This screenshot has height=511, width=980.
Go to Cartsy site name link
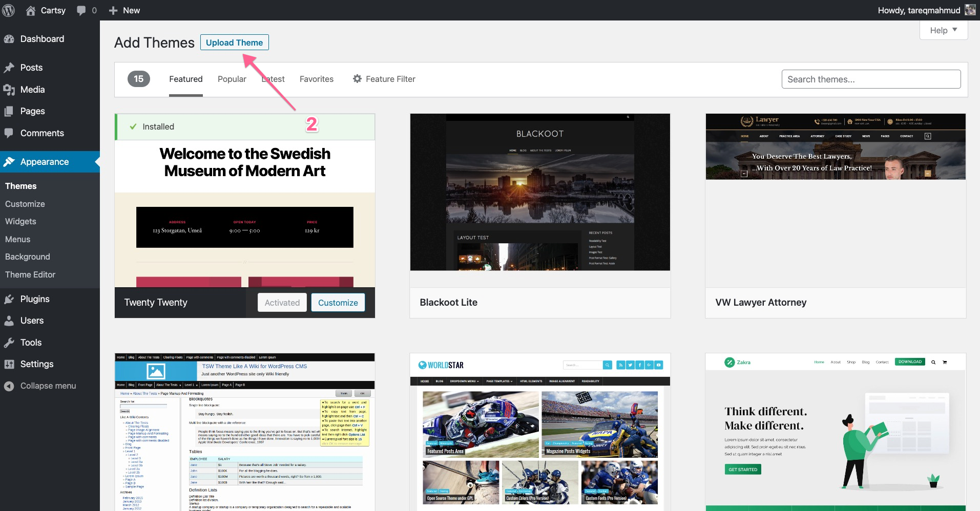click(x=53, y=10)
